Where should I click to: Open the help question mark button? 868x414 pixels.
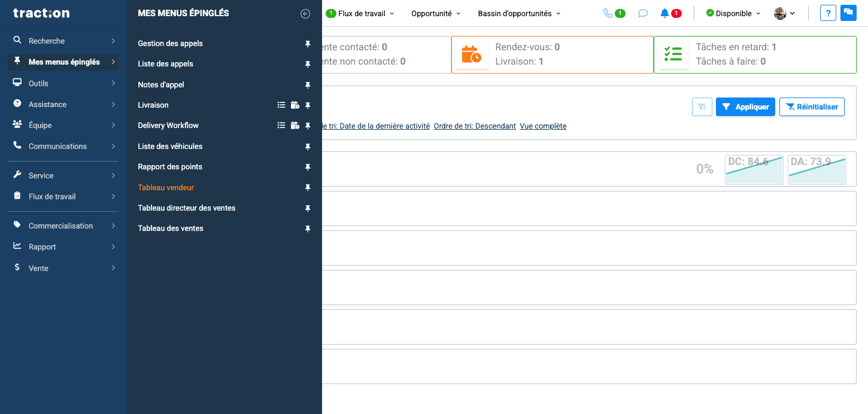coord(828,13)
